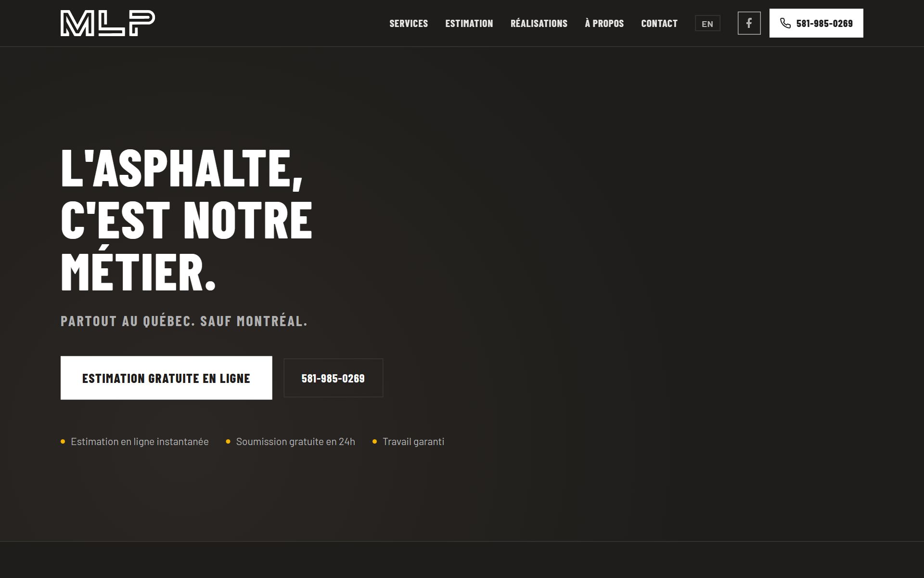The image size is (924, 578).
Task: Switch site language to EN
Action: click(707, 24)
